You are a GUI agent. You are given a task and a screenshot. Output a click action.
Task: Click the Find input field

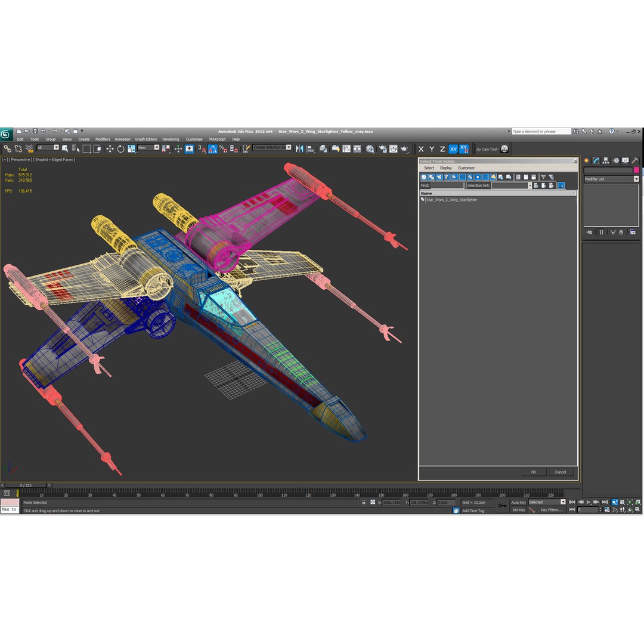tap(447, 185)
